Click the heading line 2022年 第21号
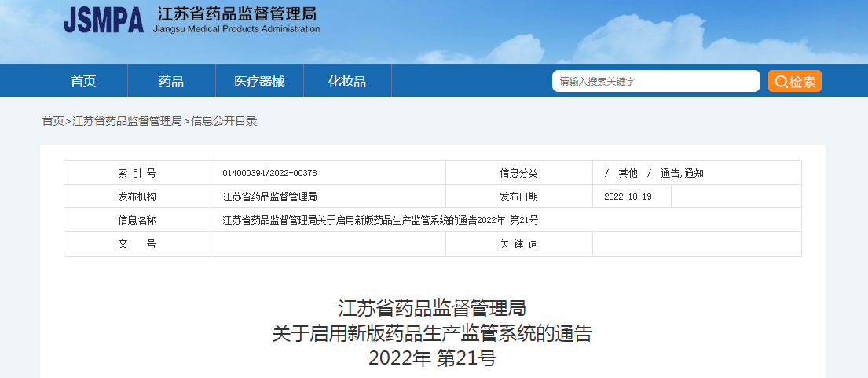868x378 pixels. 432,359
